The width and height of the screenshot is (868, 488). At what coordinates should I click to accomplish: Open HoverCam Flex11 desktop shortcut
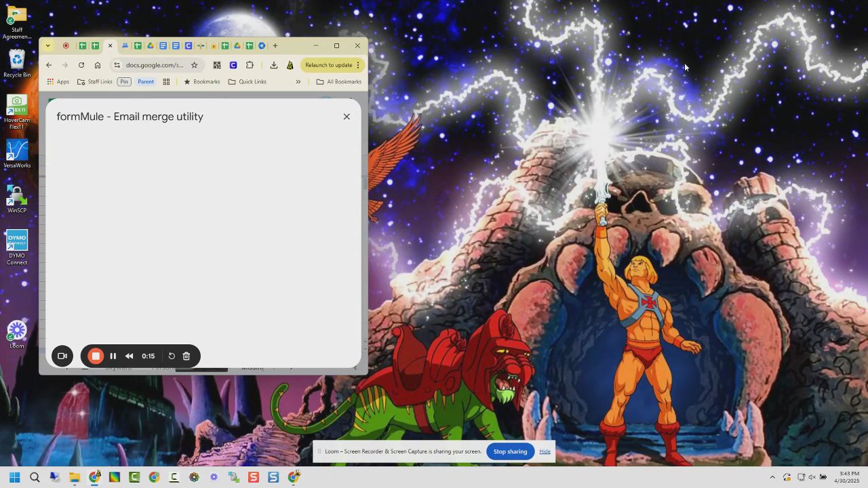tap(17, 112)
